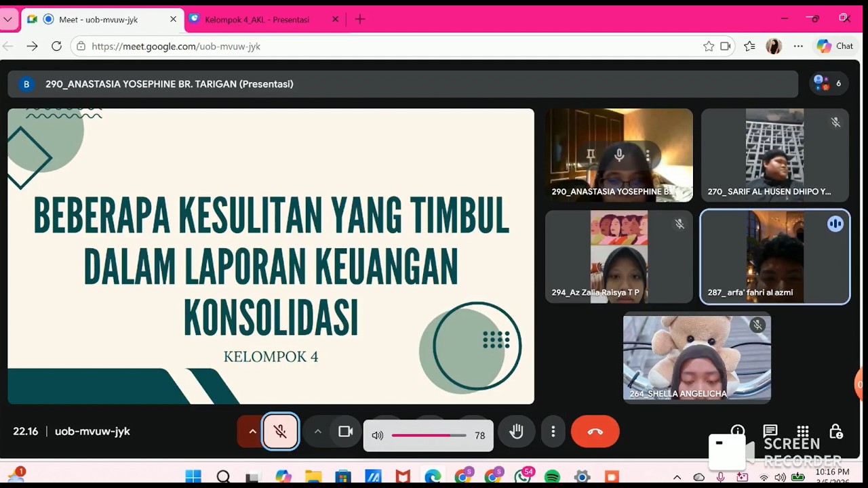Turn off the camera button
Viewport: 868px width, 488px height.
coord(346,431)
